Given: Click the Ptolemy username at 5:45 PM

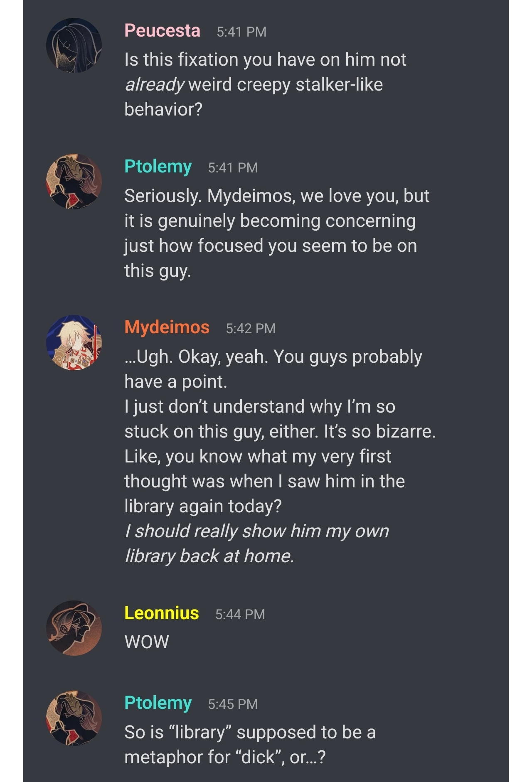Looking at the screenshot, I should (158, 703).
